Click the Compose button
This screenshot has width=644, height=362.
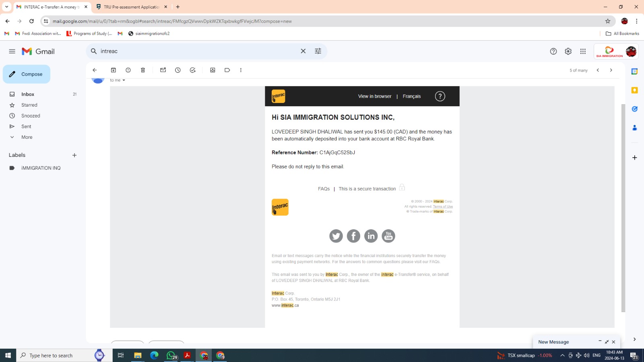coord(27,74)
